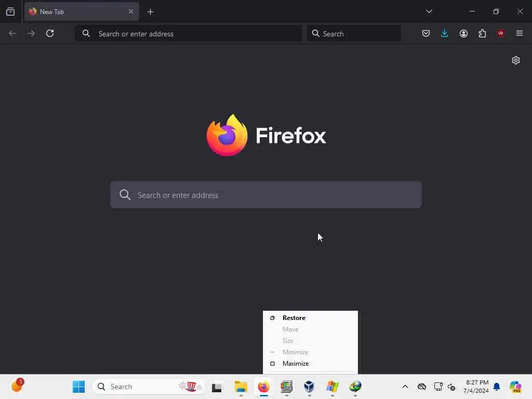Open the muted volume tray icon

tap(451, 387)
